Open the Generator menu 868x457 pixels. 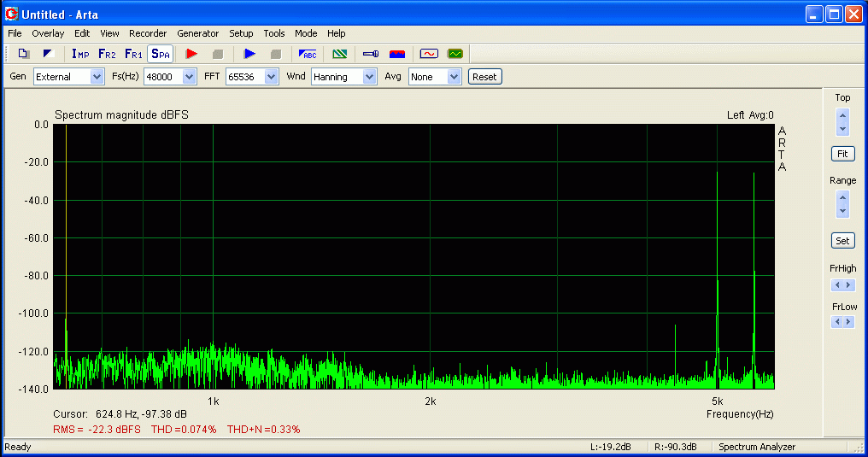pos(197,34)
